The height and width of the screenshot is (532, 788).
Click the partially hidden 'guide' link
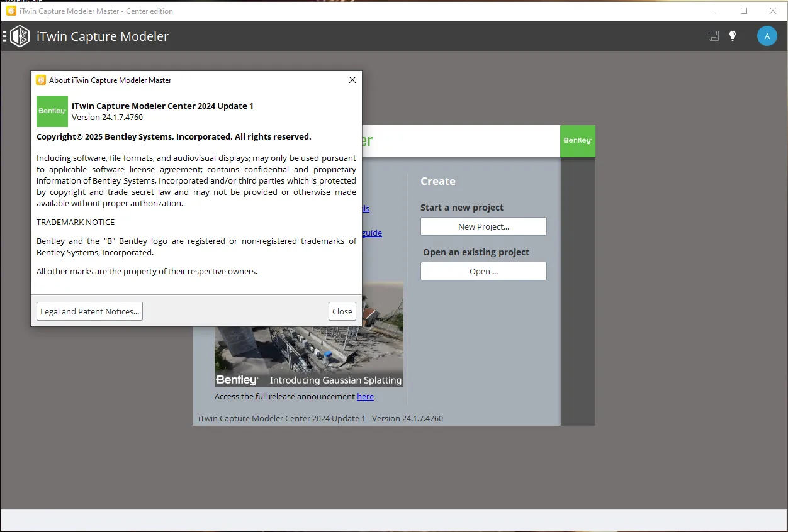tap(371, 233)
